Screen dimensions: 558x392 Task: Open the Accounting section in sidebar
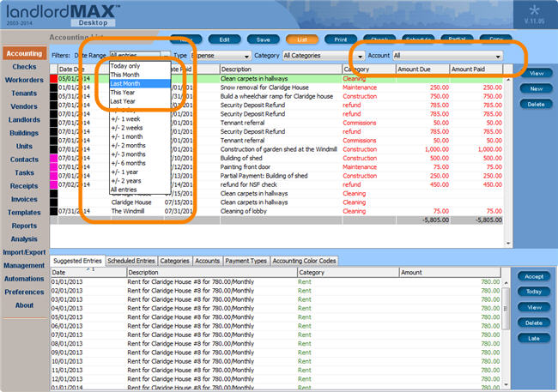(24, 53)
